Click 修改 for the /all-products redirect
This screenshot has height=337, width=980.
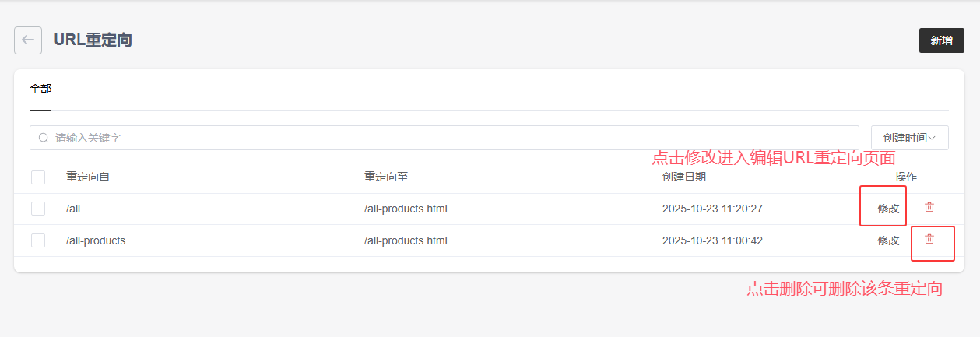pos(888,240)
